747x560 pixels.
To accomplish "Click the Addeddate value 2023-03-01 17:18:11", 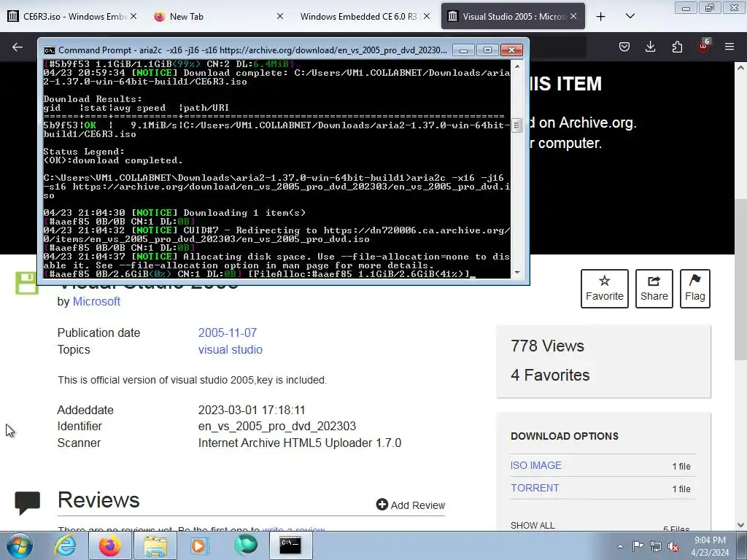I will tap(252, 410).
